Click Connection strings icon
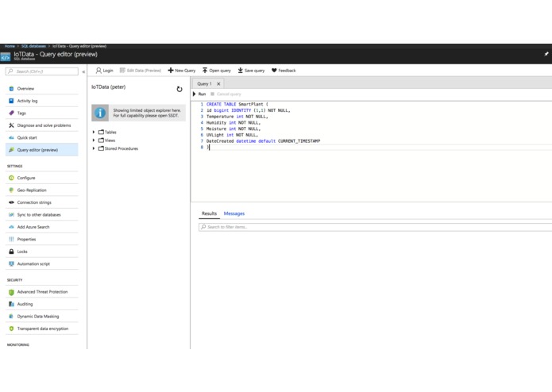The width and height of the screenshot is (552, 392). click(11, 202)
